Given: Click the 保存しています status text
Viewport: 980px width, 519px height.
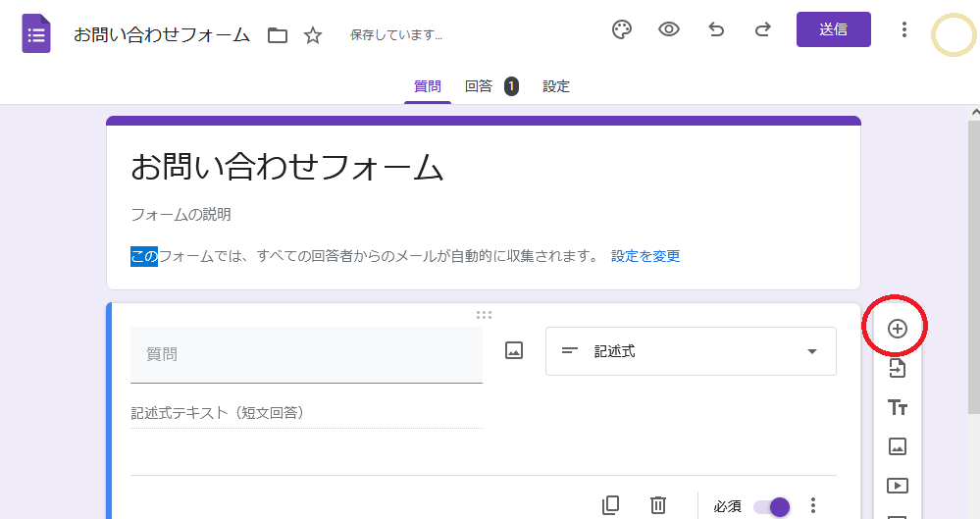Looking at the screenshot, I should [396, 35].
